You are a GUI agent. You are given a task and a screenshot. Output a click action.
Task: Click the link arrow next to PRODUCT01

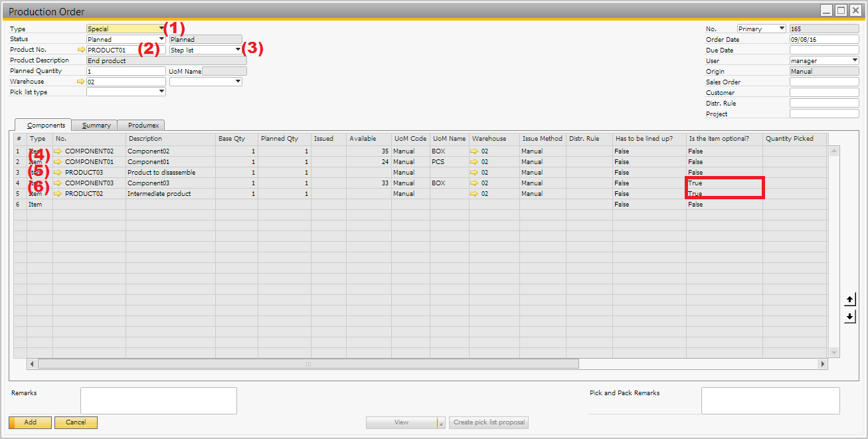point(82,50)
